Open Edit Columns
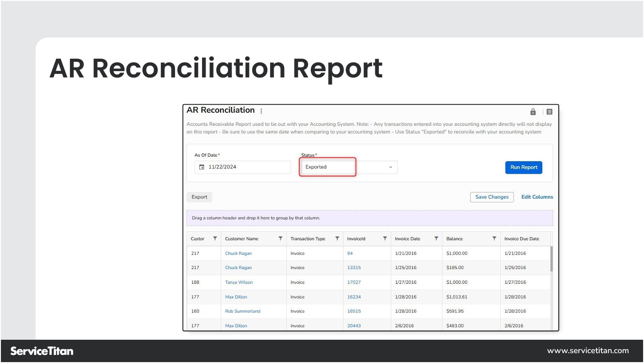The width and height of the screenshot is (644, 363). [537, 197]
